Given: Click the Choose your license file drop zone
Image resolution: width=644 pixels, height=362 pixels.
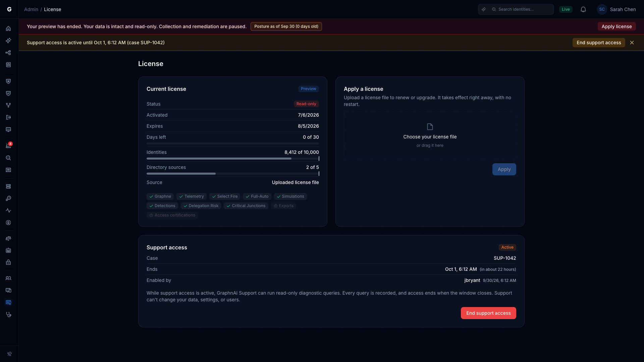Looking at the screenshot, I should (x=430, y=135).
